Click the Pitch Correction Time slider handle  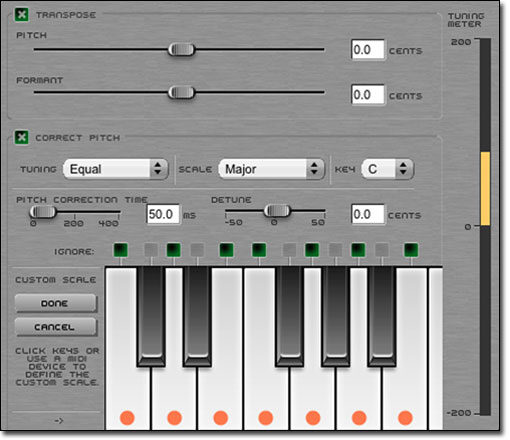tap(43, 212)
